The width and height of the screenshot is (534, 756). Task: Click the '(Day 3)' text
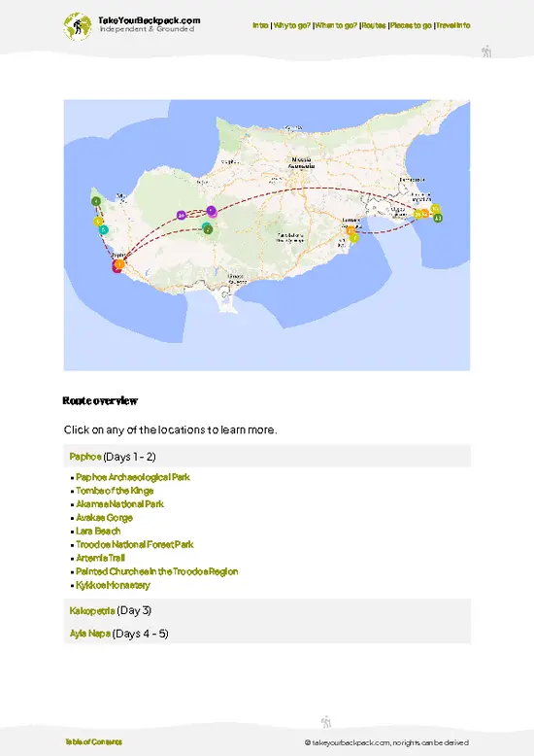134,611
